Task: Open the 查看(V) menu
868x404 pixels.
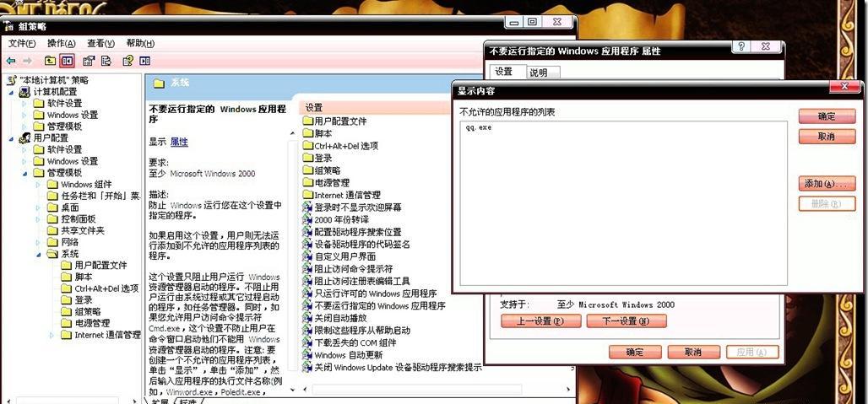Action: (100, 43)
